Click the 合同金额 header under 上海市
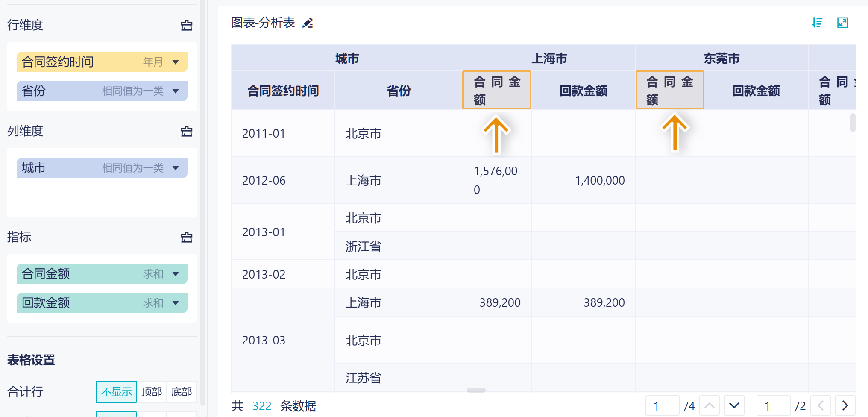 pos(497,90)
